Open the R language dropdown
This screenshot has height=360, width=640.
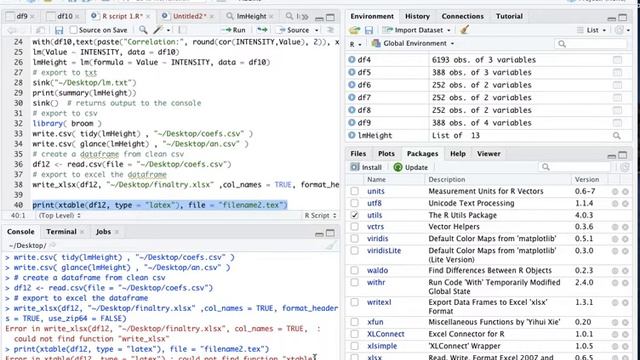pyautogui.click(x=355, y=44)
